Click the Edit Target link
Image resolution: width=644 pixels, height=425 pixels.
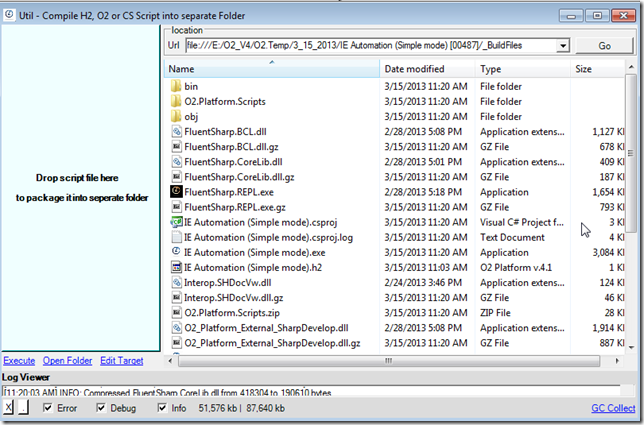[x=122, y=361]
